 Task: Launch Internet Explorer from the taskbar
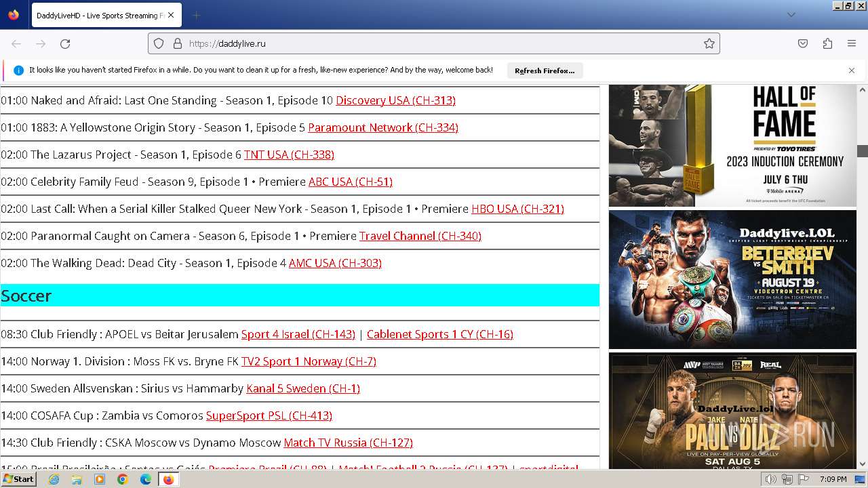tap(54, 479)
